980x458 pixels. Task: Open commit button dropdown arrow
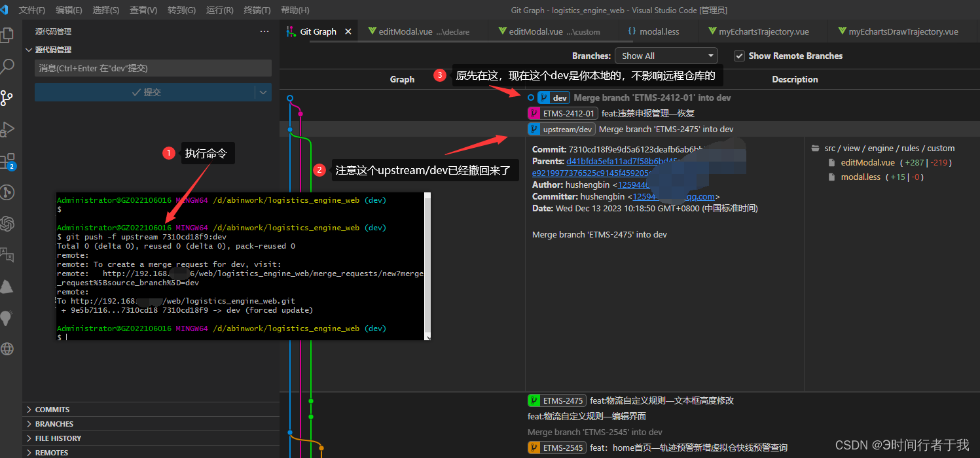coord(263,92)
